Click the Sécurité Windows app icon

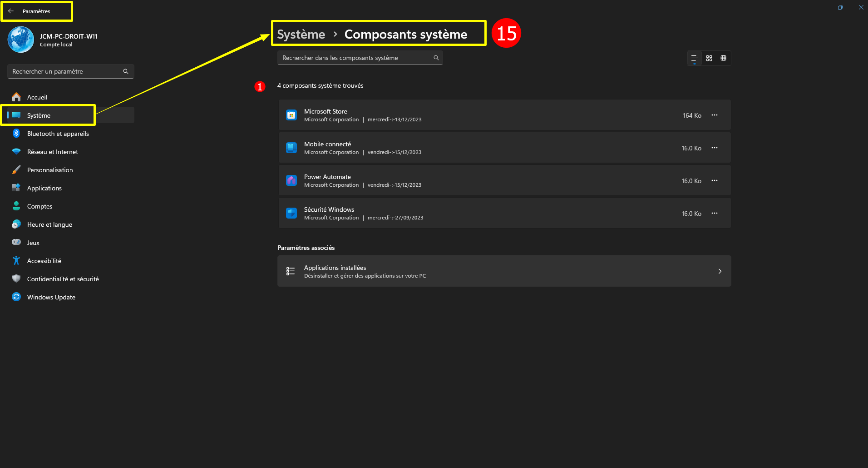(291, 213)
